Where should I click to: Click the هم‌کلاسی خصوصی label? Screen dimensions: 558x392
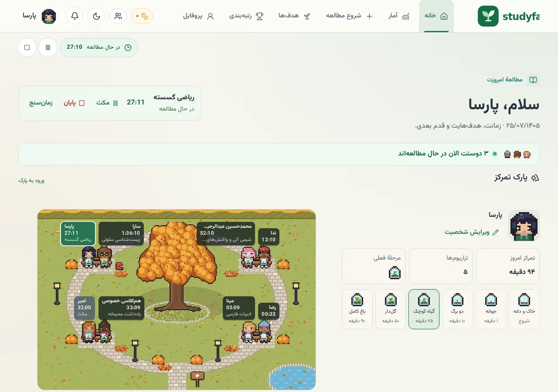[121, 308]
